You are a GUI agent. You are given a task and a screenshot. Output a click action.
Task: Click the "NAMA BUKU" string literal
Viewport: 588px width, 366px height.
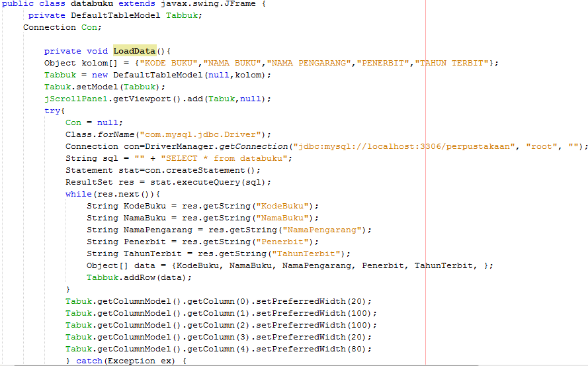(232, 63)
